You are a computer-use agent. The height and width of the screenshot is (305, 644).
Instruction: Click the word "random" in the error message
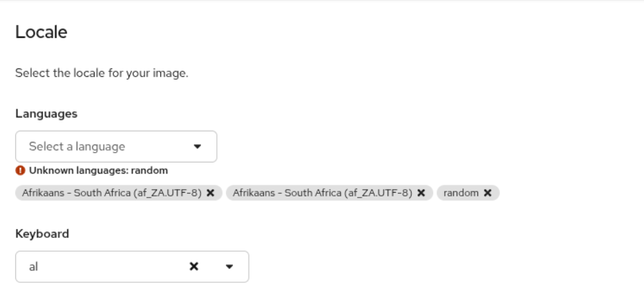pyautogui.click(x=152, y=170)
